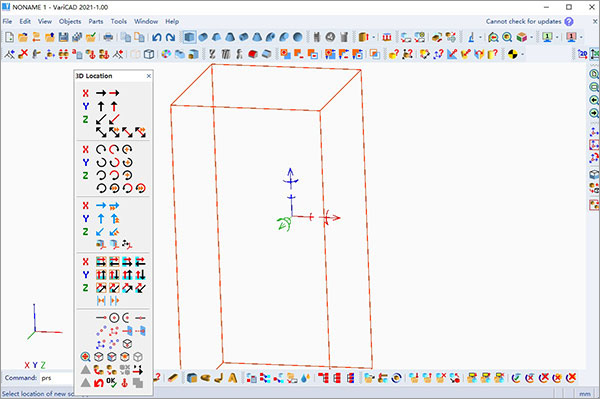Select the sphere solid tool

297,37
